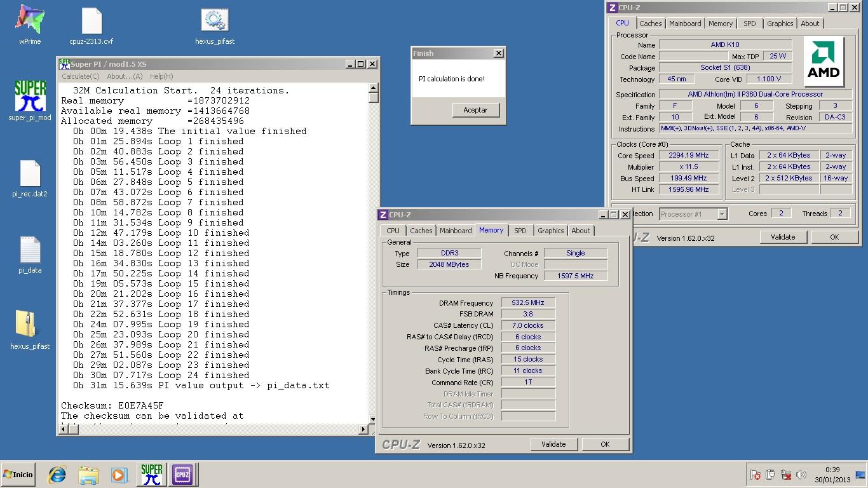868x488 pixels.
Task: Open Mainboard tab in top-right CPU-Z window
Action: (685, 24)
